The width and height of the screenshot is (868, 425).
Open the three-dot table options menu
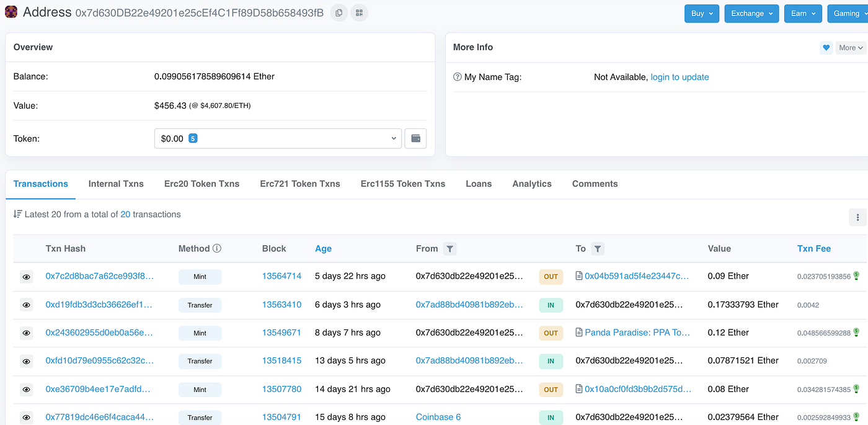[857, 217]
